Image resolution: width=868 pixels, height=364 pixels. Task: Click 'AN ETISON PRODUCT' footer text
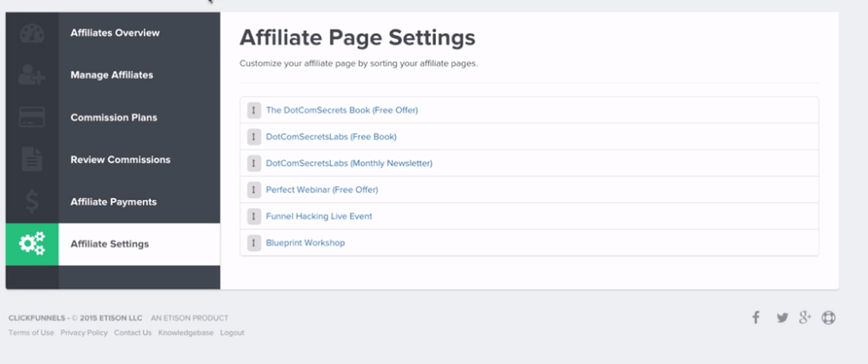[189, 319]
